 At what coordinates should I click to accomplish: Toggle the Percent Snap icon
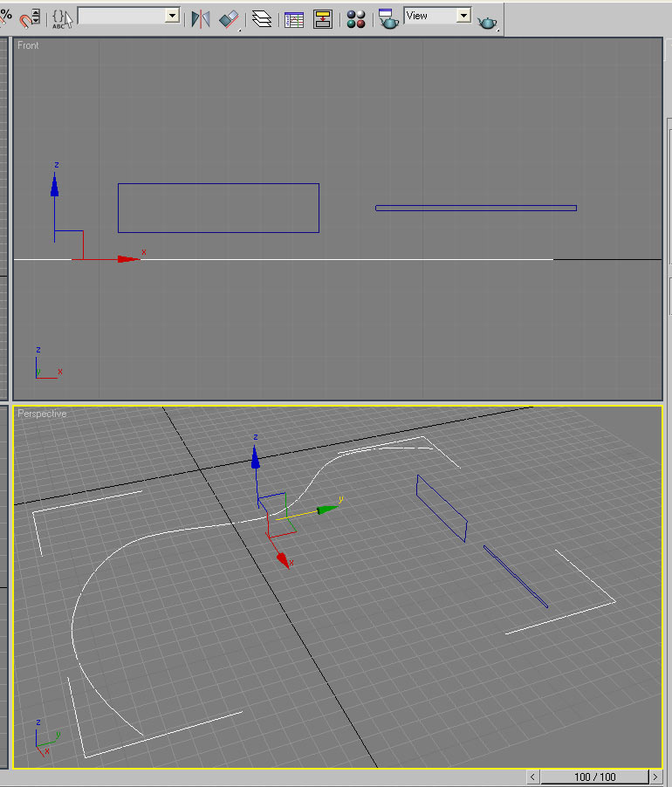(5, 16)
